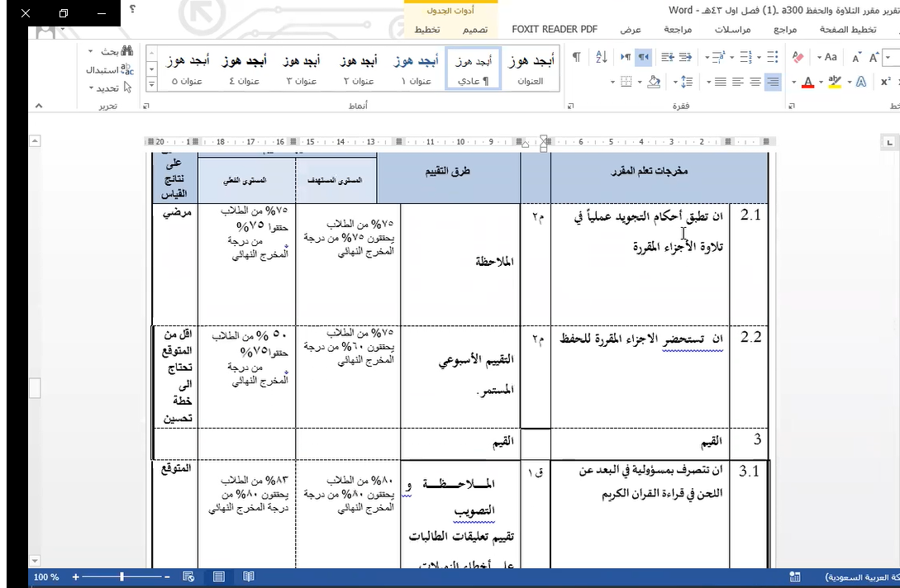Click the Text Effects outlined A icon
The image size is (900, 588).
(861, 82)
